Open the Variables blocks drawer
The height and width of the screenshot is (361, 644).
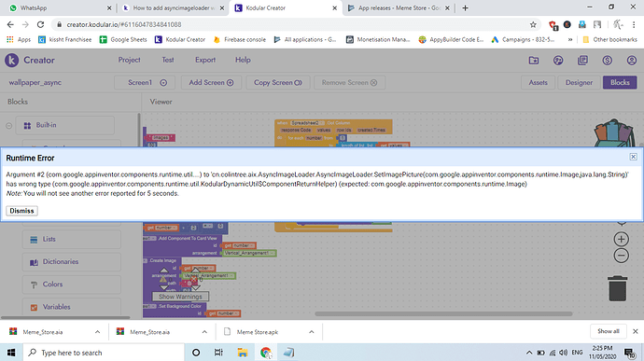72,307
